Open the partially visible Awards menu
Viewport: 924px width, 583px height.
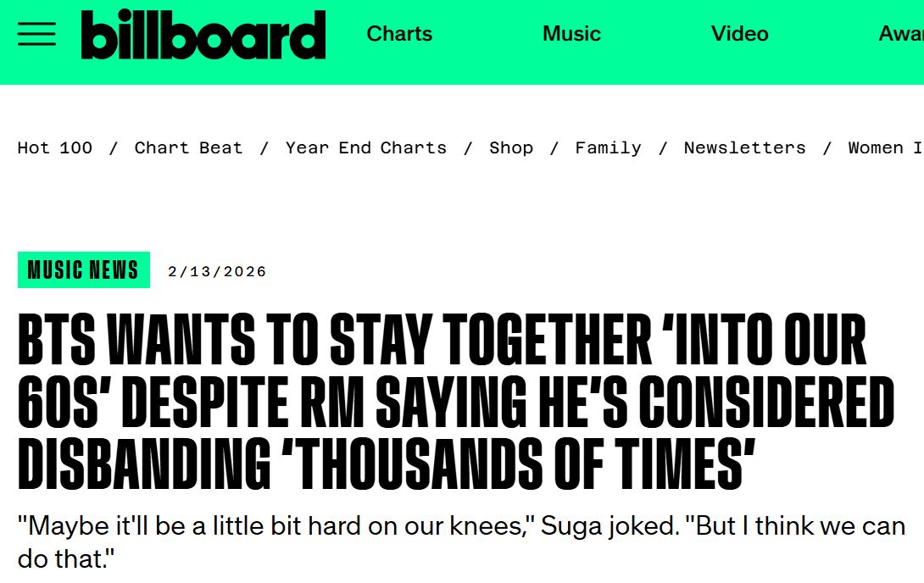pyautogui.click(x=902, y=34)
